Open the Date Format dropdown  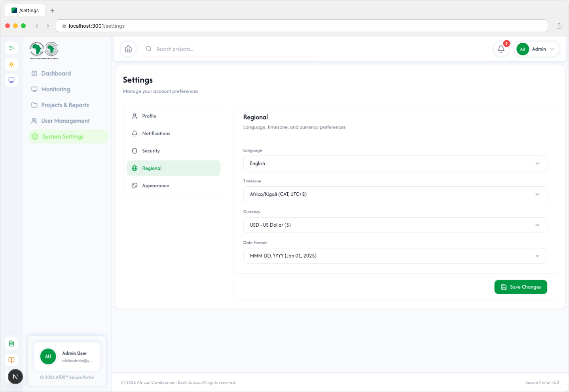(395, 256)
